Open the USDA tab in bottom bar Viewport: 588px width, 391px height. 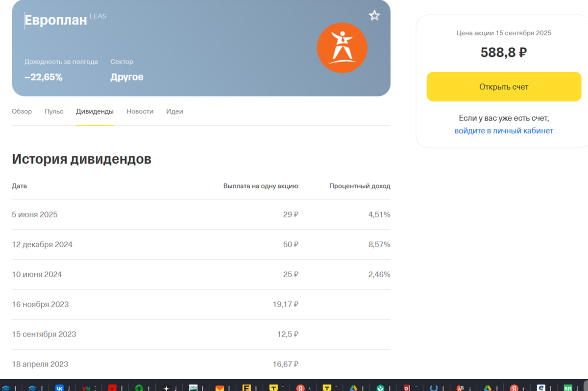coord(193,388)
